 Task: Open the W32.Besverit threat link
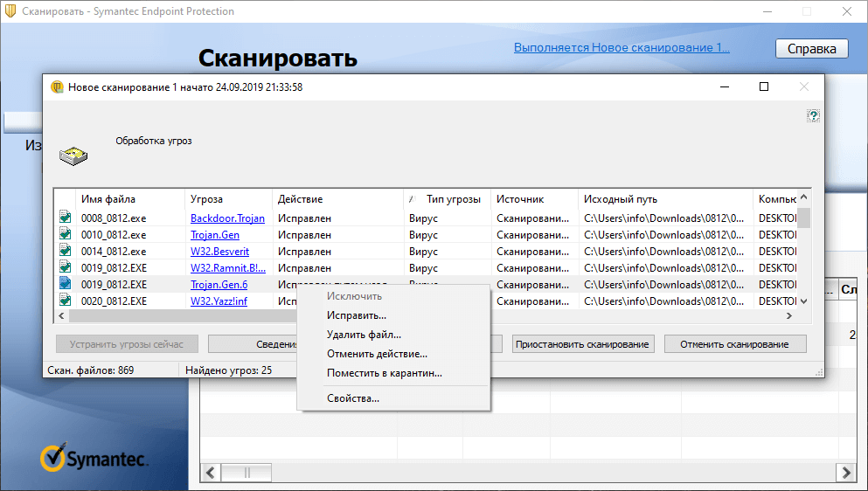[219, 252]
